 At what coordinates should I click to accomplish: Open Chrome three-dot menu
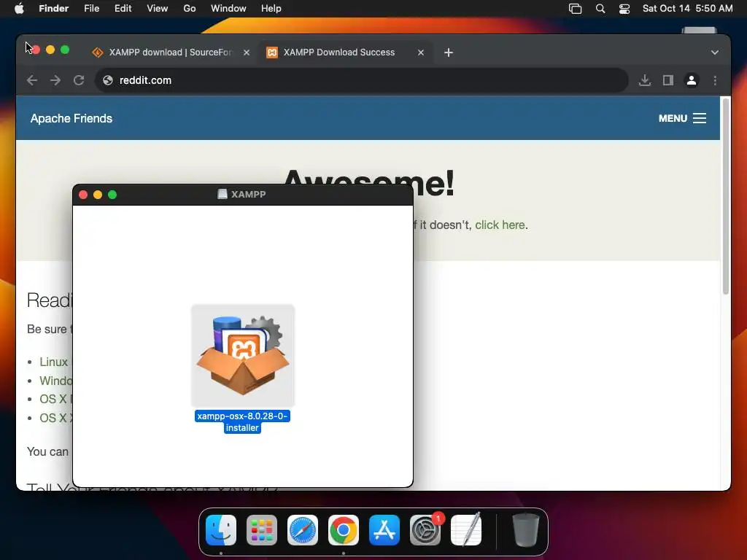[x=715, y=80]
